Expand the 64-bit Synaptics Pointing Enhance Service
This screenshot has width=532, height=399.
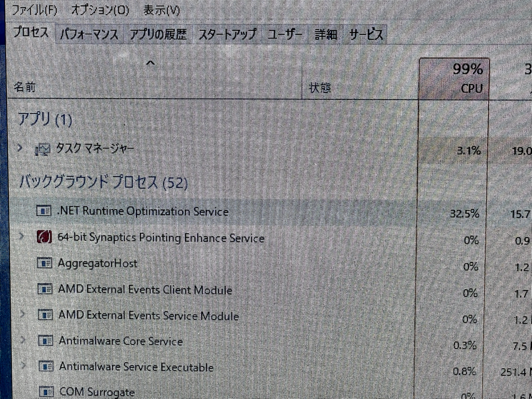tap(21, 237)
